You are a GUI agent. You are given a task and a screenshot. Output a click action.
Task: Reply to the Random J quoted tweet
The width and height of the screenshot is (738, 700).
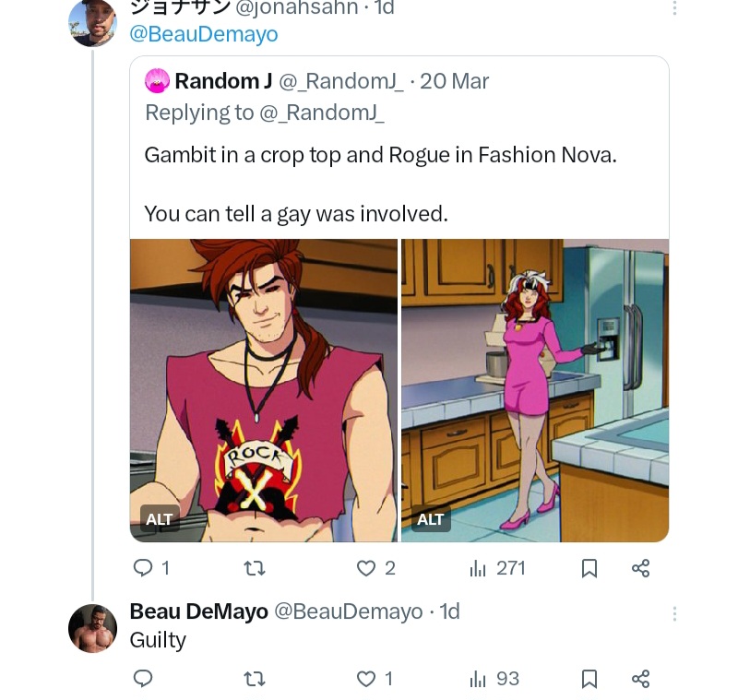[143, 568]
